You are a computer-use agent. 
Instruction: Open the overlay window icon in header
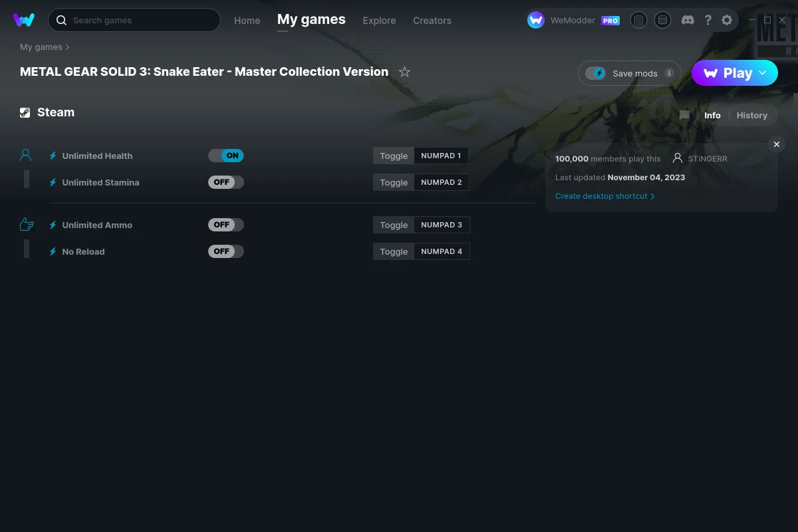coord(662,20)
